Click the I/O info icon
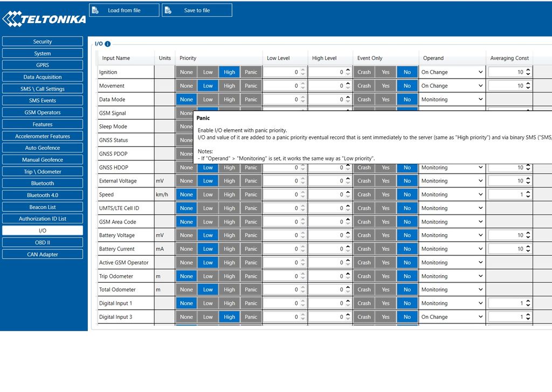 pos(108,44)
